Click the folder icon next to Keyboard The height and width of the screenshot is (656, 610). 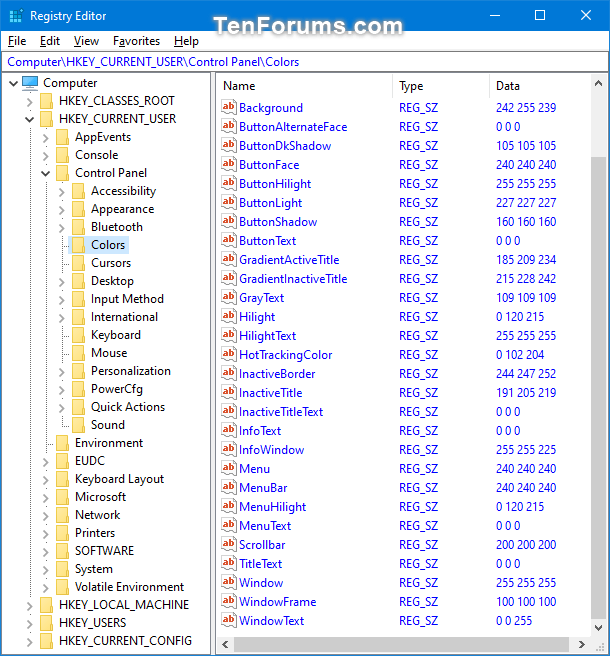(78, 335)
